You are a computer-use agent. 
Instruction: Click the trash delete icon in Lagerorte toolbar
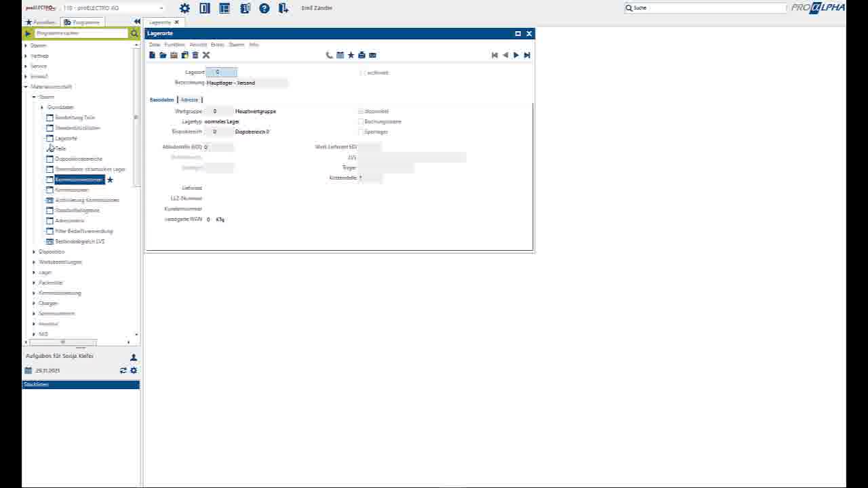point(195,55)
